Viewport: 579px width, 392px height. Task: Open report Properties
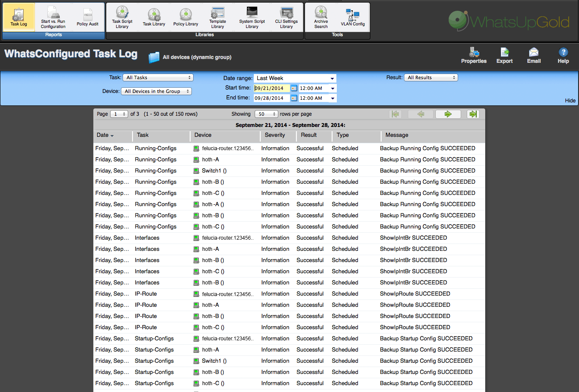[474, 55]
